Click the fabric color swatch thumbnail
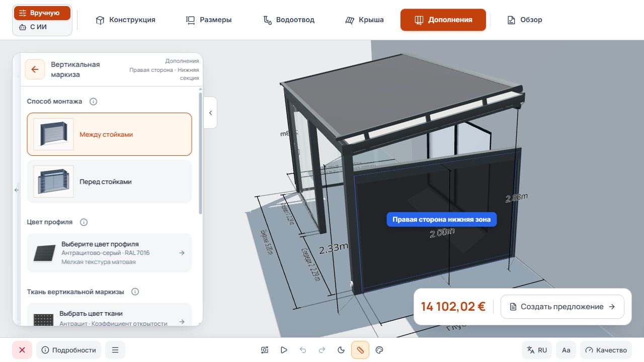644x362 pixels. (44, 320)
